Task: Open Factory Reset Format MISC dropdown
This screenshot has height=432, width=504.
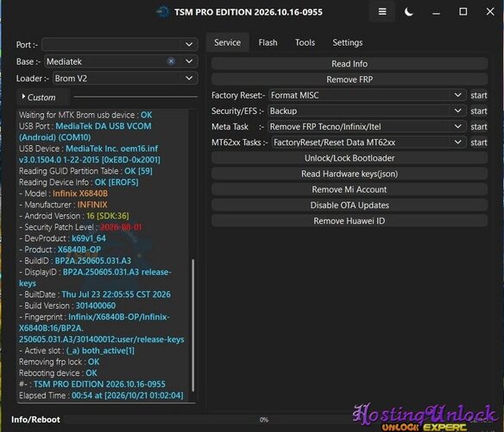Action: 368,95
